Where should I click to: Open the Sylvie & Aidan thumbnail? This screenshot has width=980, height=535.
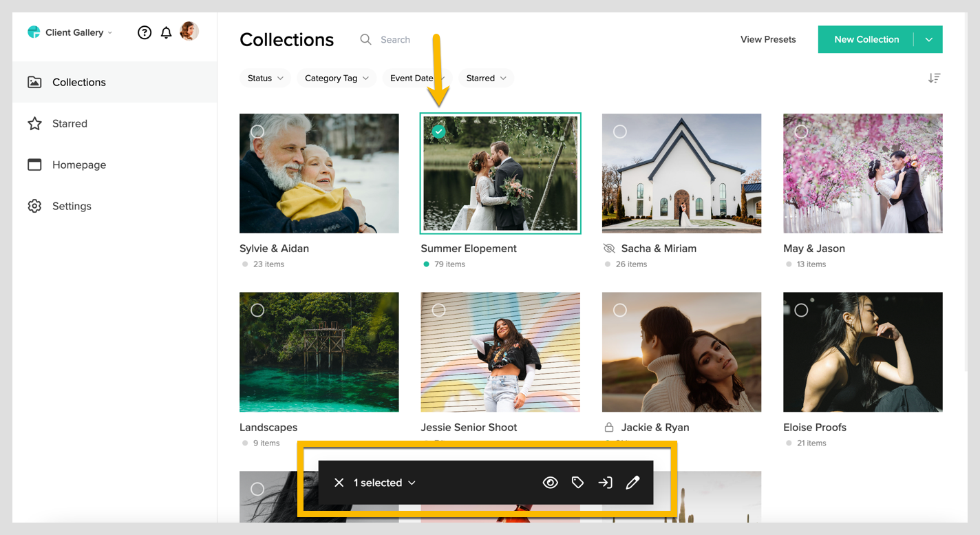319,174
